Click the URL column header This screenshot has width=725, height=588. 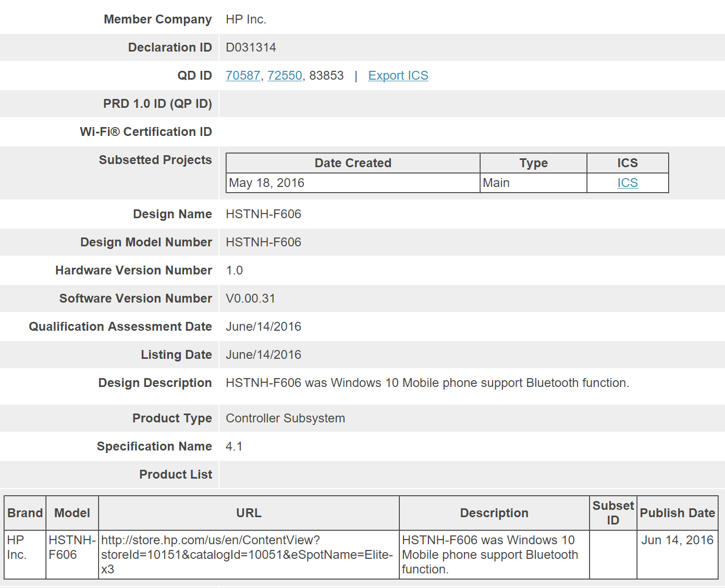coord(249,513)
